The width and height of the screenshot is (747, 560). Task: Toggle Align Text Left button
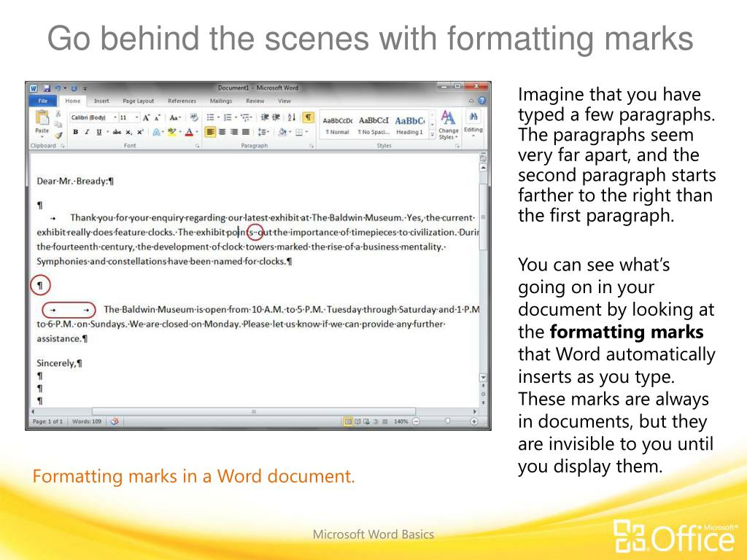[210, 132]
